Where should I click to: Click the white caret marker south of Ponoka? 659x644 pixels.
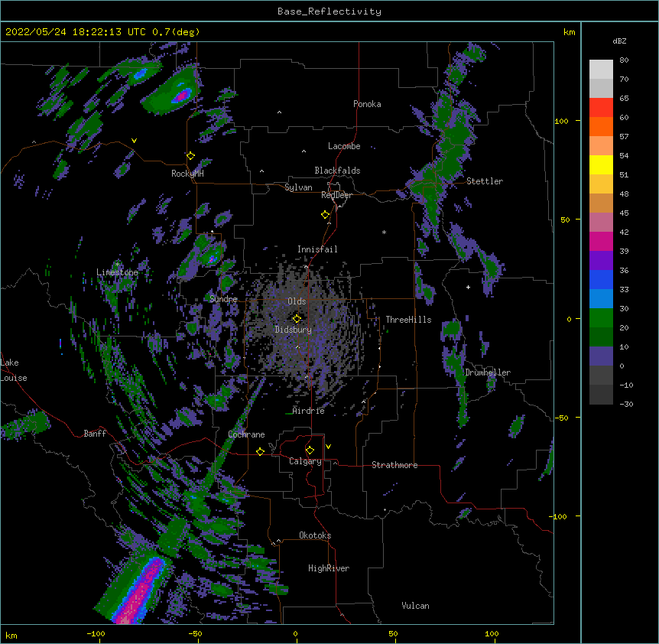tap(280, 112)
